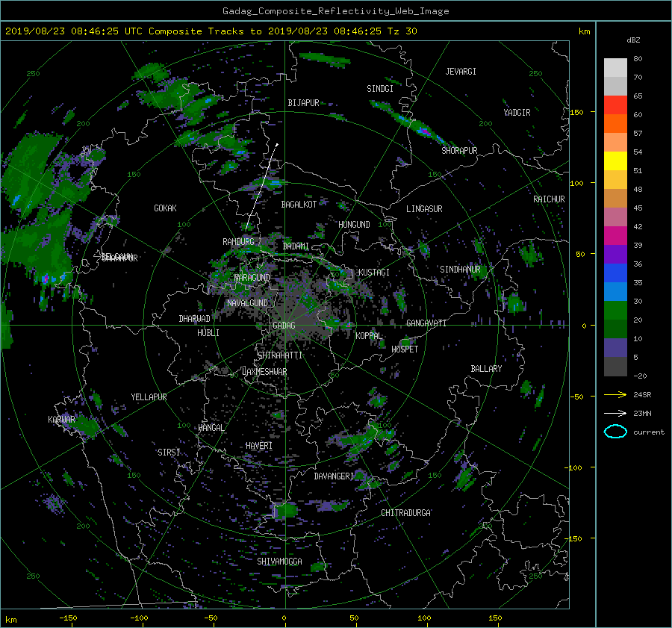Click the BIJAPUR city label
The height and width of the screenshot is (628, 672).
coord(303,103)
